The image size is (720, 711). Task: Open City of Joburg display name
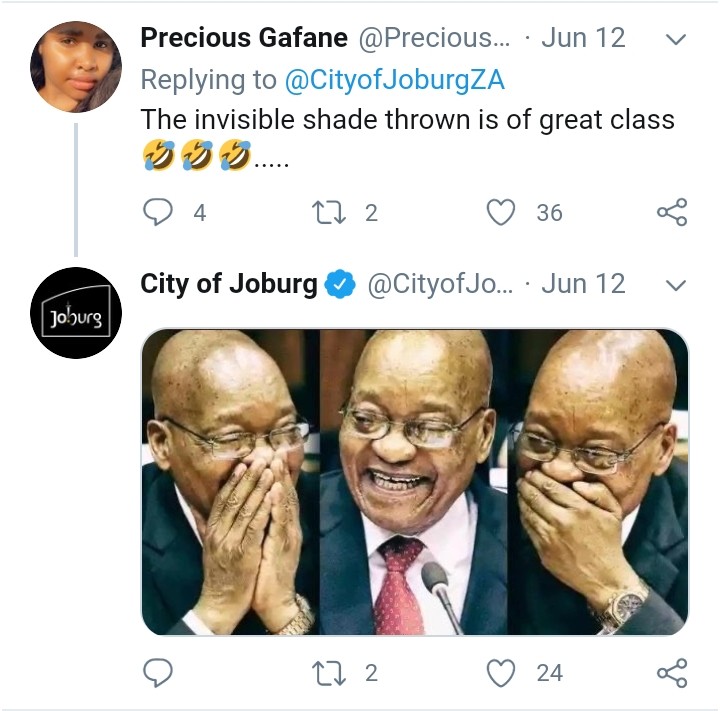(x=228, y=284)
